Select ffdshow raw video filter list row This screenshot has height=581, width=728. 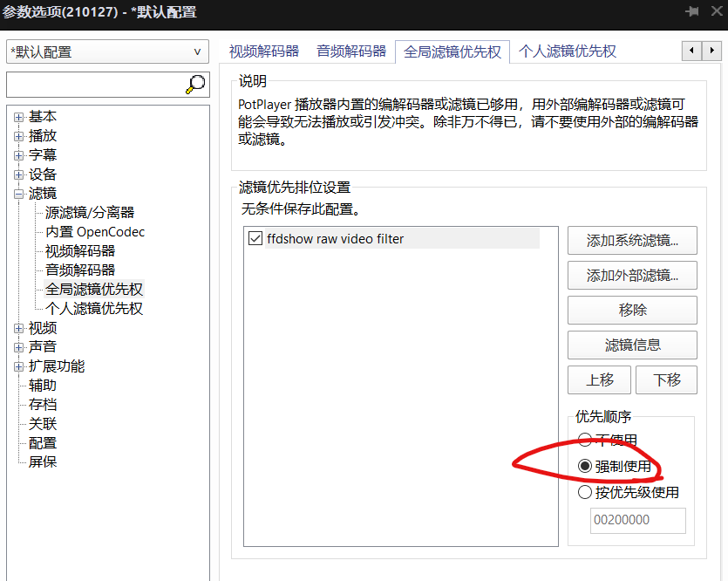pos(403,238)
